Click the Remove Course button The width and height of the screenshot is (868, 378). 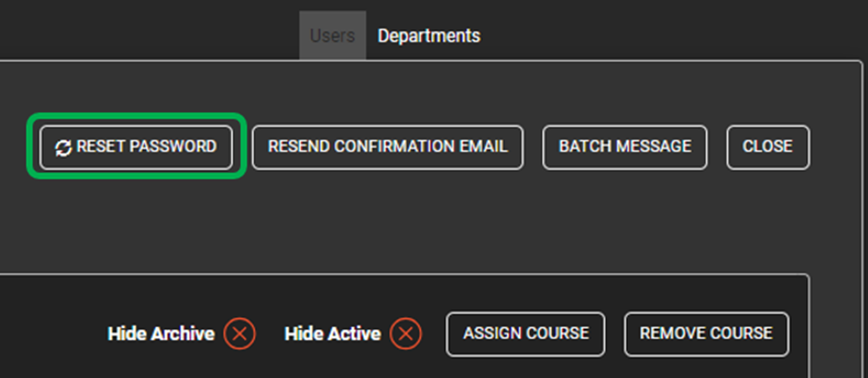706,334
